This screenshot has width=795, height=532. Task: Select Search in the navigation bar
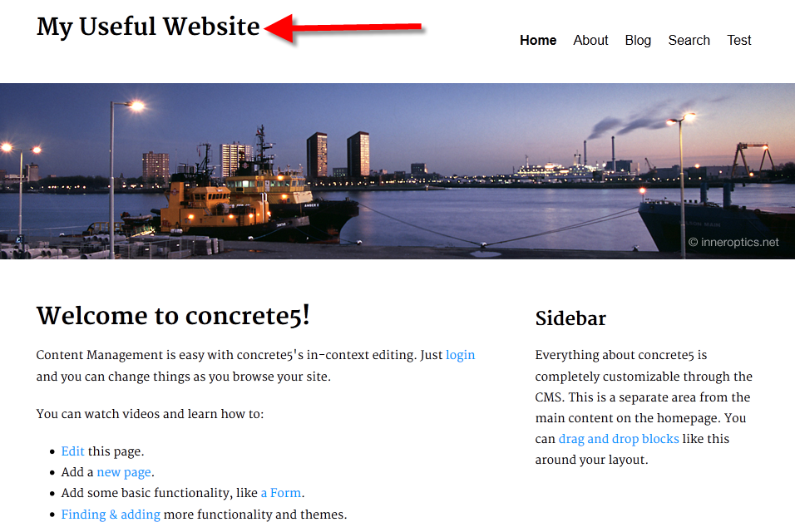click(689, 41)
